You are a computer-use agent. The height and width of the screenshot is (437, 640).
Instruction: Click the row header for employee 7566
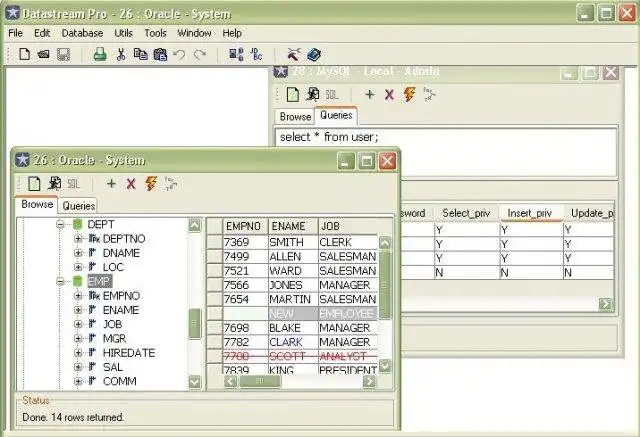pos(214,285)
